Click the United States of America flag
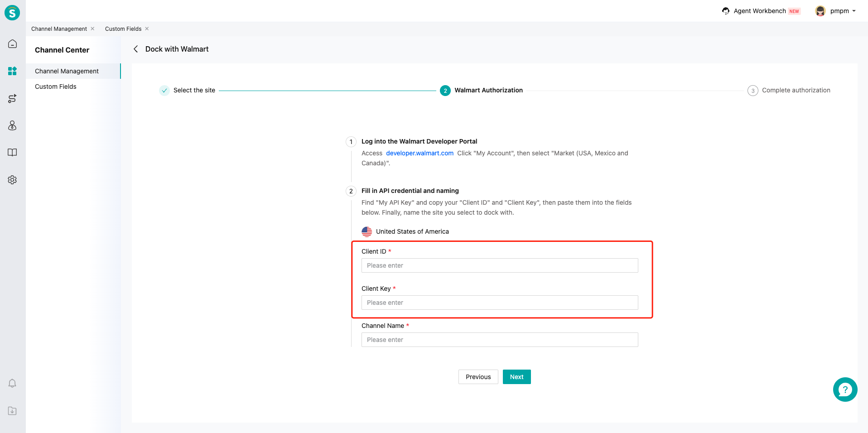This screenshot has height=433, width=868. pyautogui.click(x=367, y=232)
